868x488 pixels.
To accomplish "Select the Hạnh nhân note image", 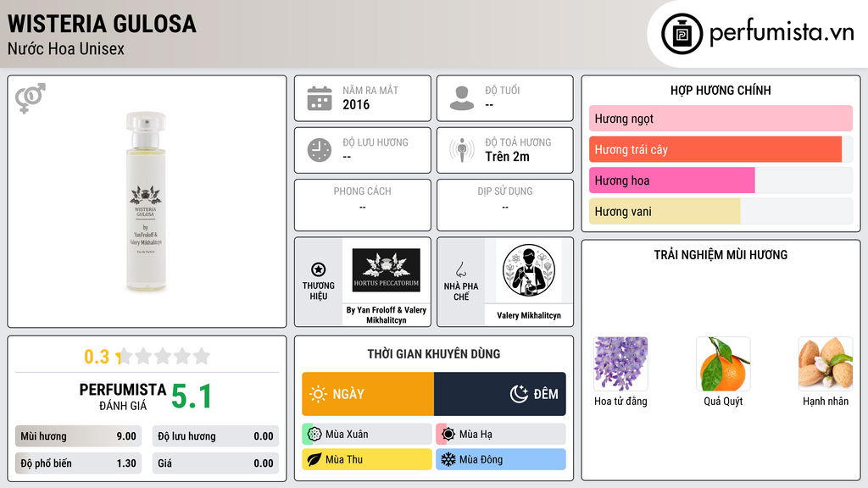I will [x=826, y=364].
